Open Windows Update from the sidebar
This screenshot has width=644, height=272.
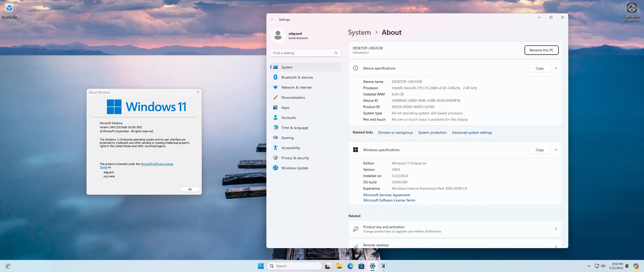point(295,168)
